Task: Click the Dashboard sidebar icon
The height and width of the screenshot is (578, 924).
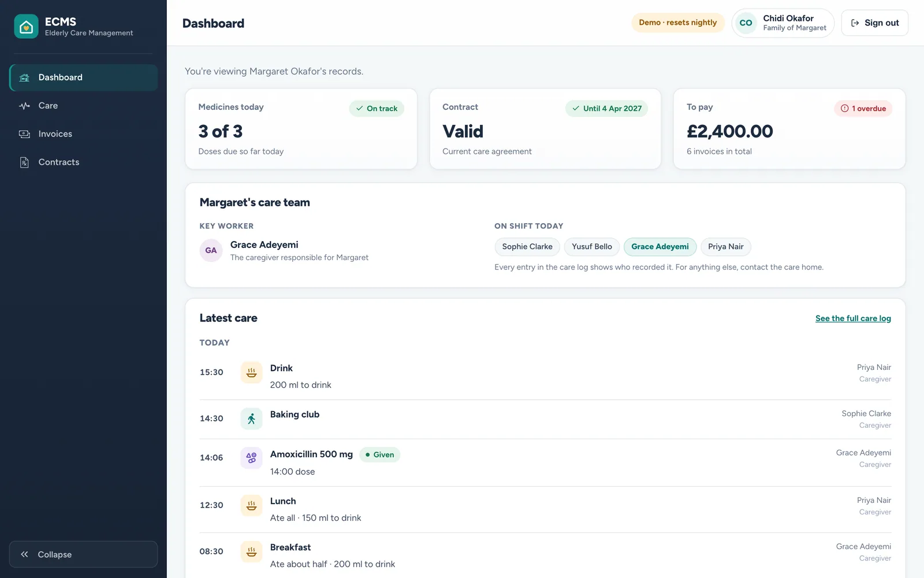Action: (24, 77)
